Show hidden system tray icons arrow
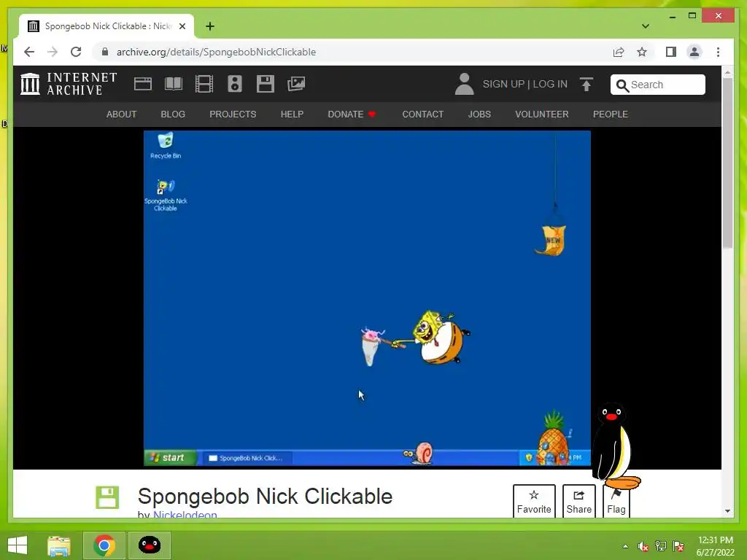 (x=625, y=546)
